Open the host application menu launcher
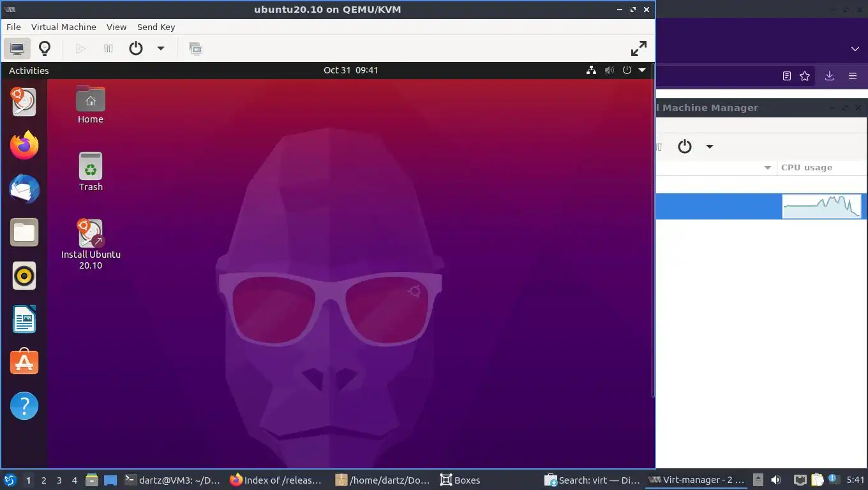Image resolution: width=868 pixels, height=490 pixels. tap(10, 480)
